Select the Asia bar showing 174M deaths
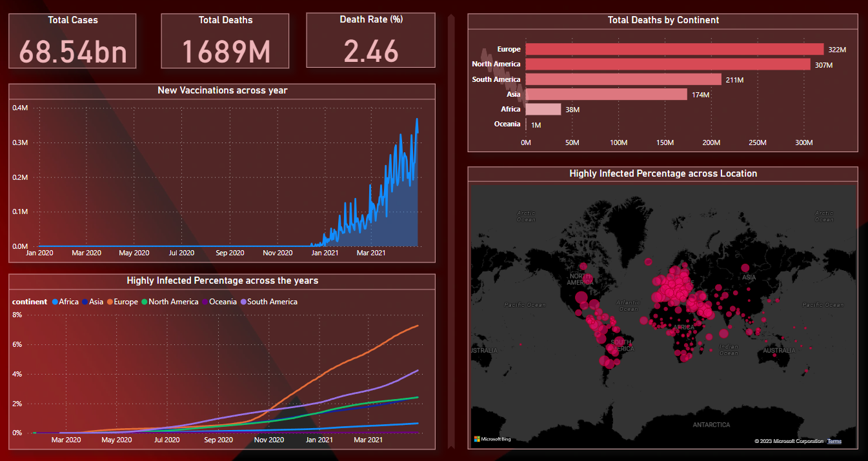The image size is (868, 461). [606, 95]
